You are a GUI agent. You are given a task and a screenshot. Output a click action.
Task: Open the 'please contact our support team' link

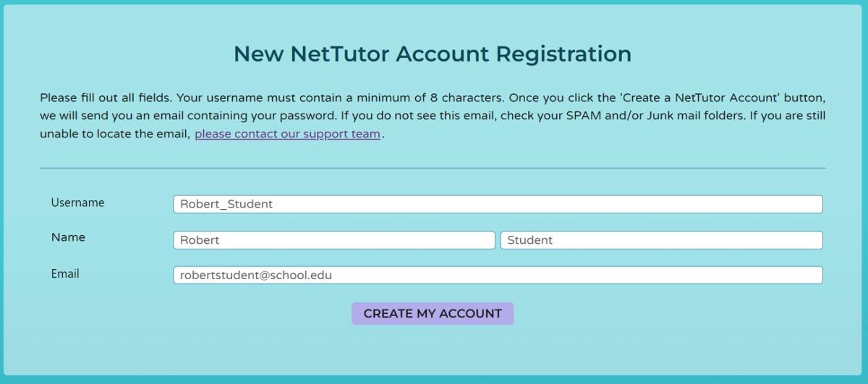click(287, 135)
